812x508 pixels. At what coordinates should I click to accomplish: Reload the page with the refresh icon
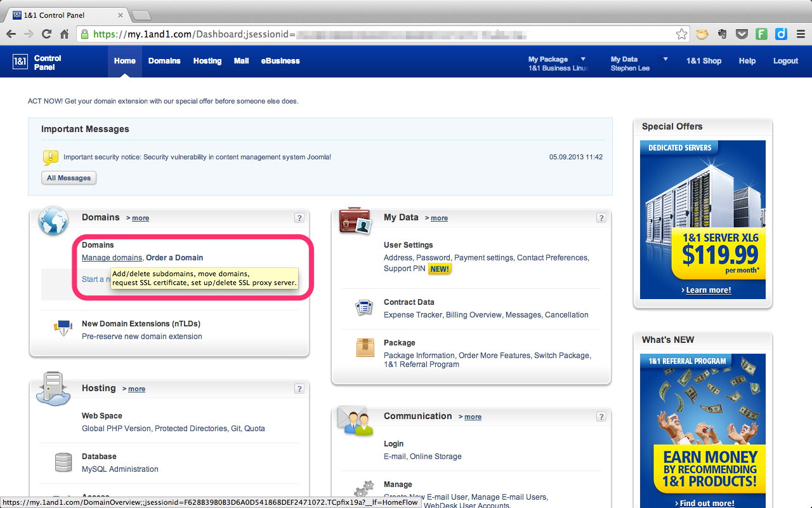(x=47, y=34)
